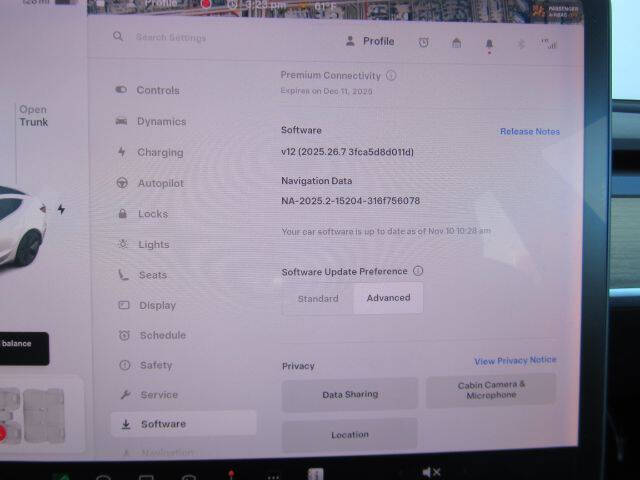Viewport: 640px width, 480px height.
Task: Click the Locks padlock icon
Action: 122,214
